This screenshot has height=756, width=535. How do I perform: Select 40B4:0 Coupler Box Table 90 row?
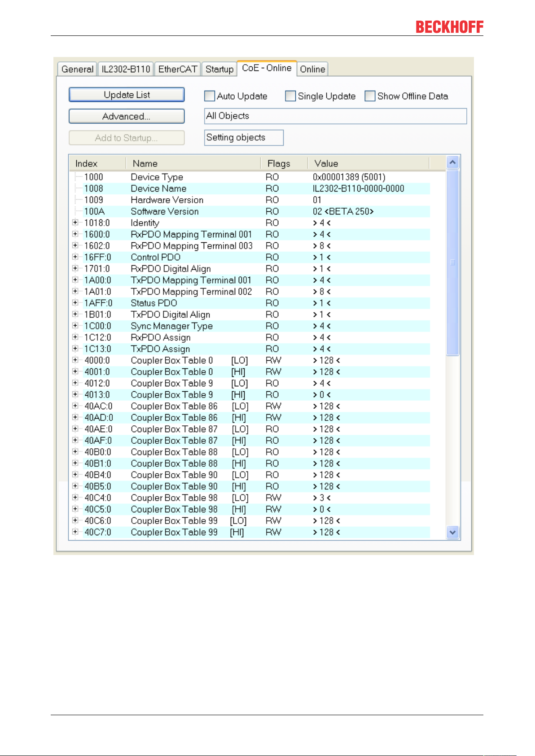tap(250, 475)
